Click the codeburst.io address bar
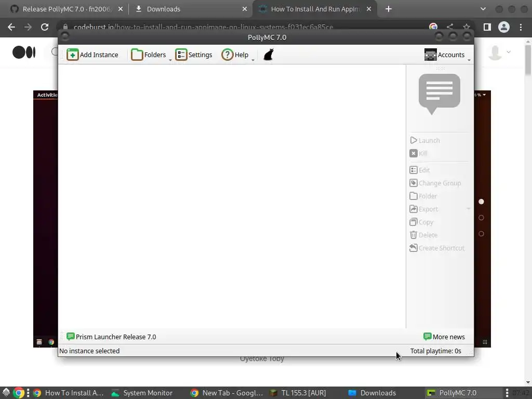 [x=203, y=27]
